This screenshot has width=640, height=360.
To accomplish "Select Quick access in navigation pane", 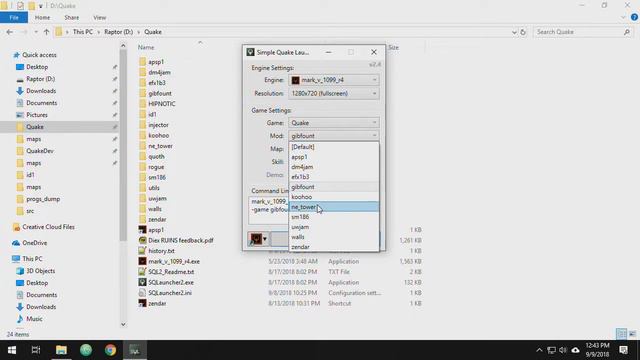I will click(x=39, y=55).
